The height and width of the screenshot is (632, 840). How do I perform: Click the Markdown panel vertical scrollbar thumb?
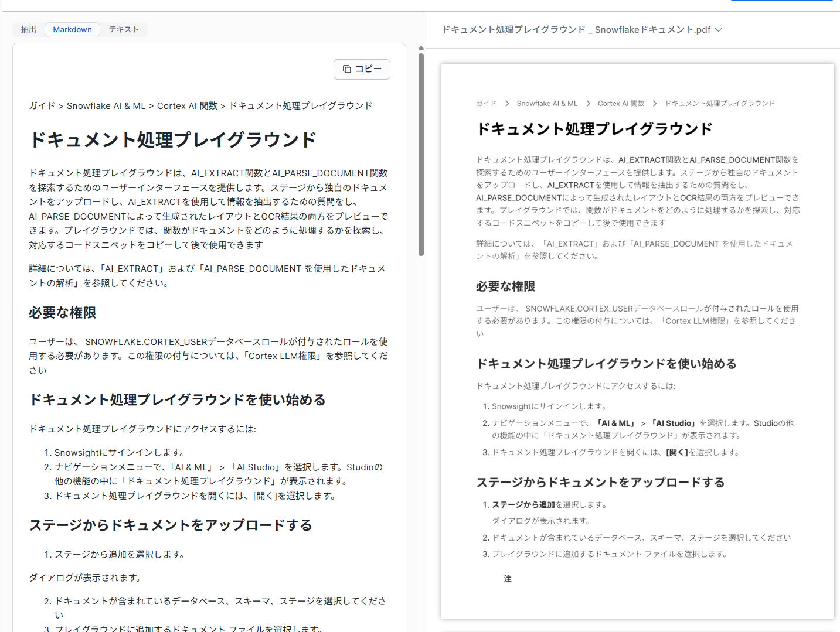(421, 155)
